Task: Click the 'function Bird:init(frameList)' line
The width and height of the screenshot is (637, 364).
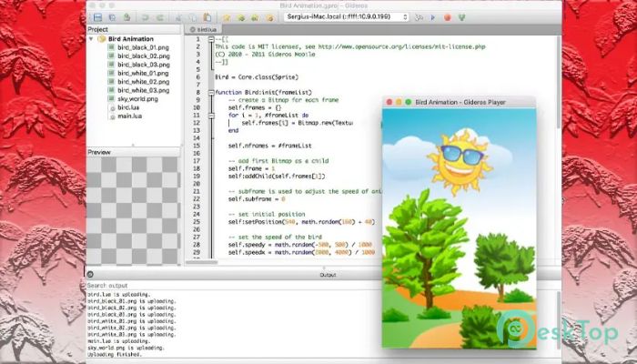Action: pos(263,93)
